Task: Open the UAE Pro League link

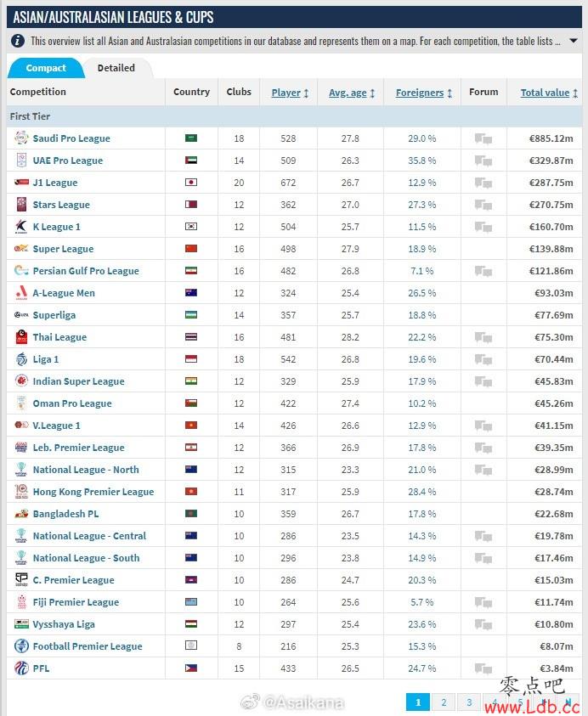Action: pyautogui.click(x=68, y=161)
